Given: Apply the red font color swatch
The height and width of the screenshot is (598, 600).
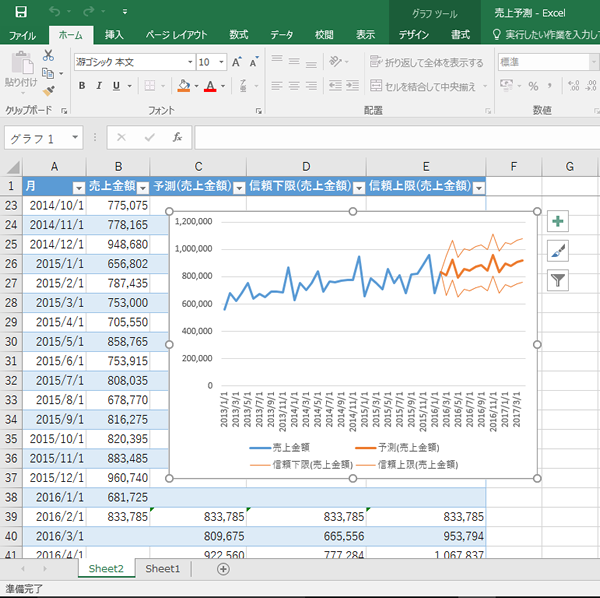Looking at the screenshot, I should tap(210, 86).
